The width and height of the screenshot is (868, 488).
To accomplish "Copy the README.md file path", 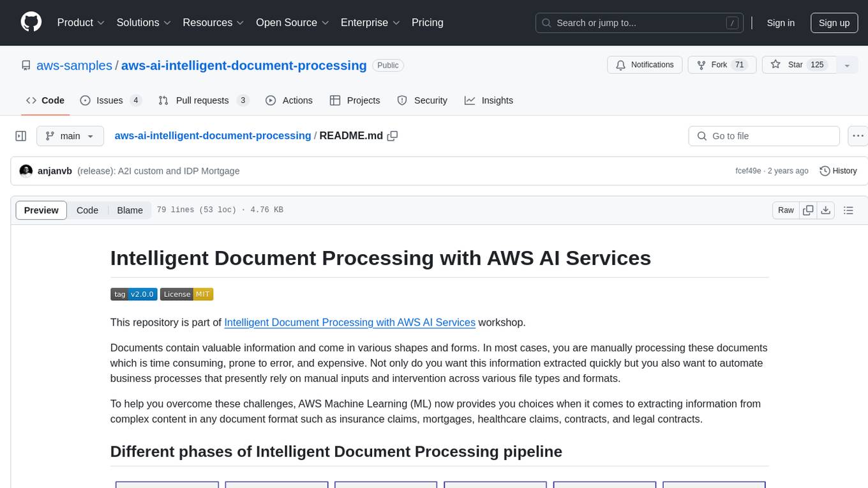I will pos(393,135).
